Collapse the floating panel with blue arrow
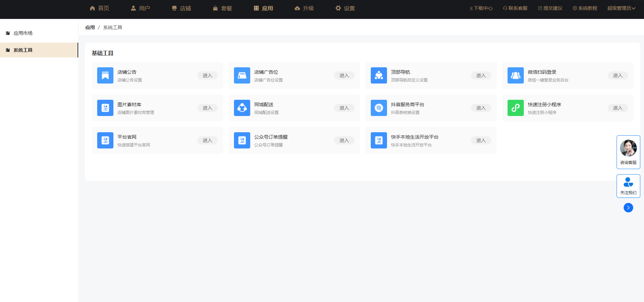 (628, 208)
